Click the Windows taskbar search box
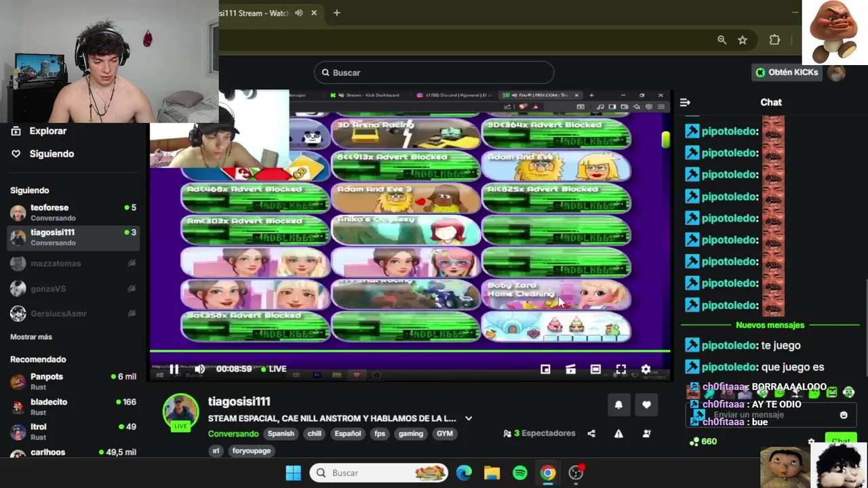868x488 pixels. click(x=380, y=473)
